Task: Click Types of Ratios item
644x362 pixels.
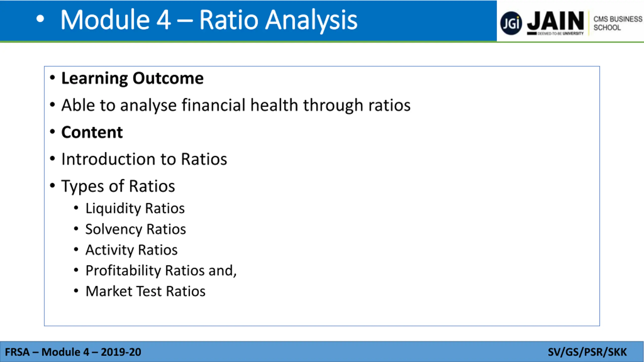Action: (118, 186)
